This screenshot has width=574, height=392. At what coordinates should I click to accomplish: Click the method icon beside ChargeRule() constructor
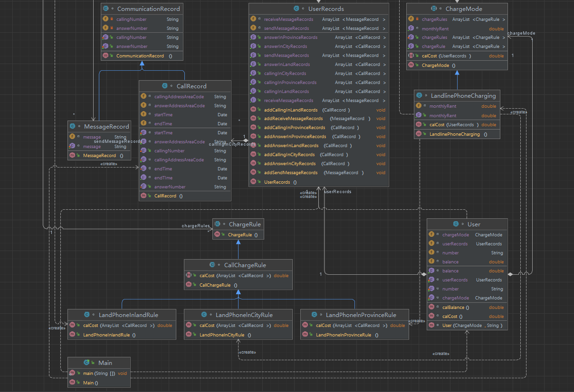(217, 234)
